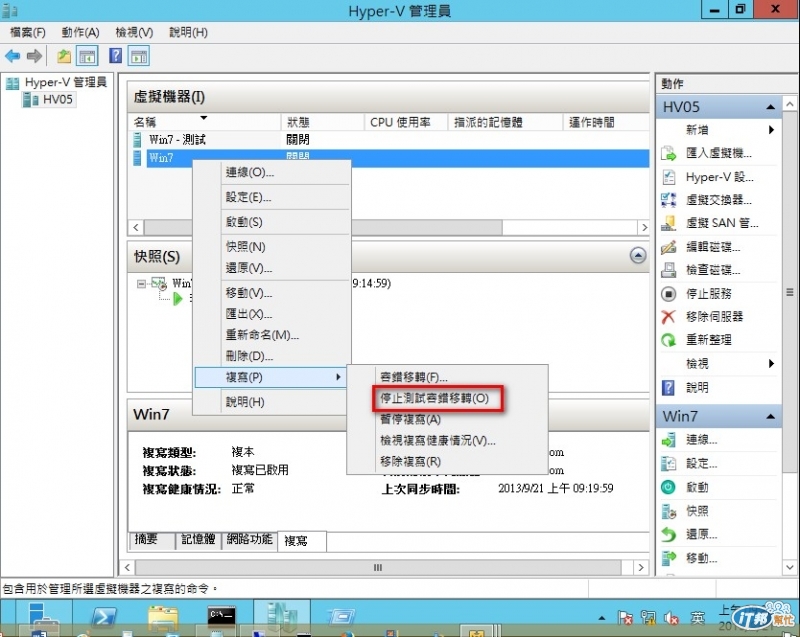The image size is (800, 637).
Task: Click Win7 啟動 power icon
Action: pos(668,487)
